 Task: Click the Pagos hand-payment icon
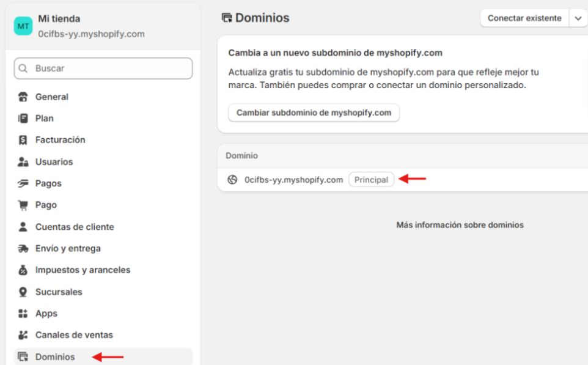(x=23, y=183)
